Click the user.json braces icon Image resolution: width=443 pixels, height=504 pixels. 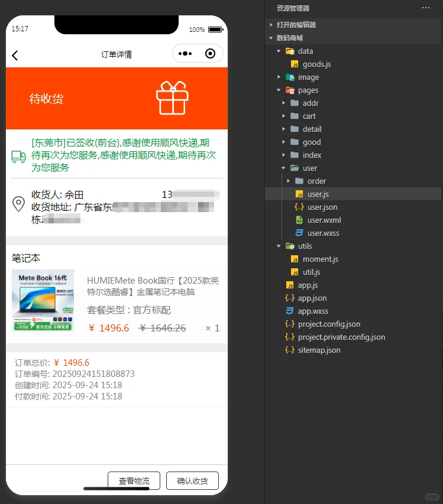(x=299, y=207)
